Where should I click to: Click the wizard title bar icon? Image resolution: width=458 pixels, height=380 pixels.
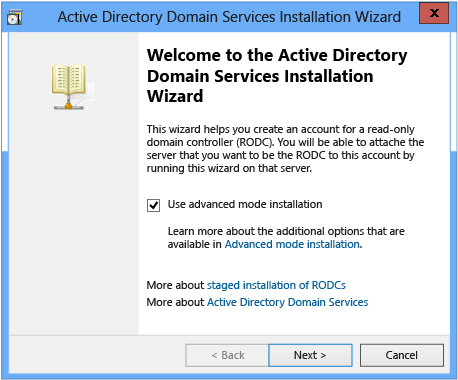point(14,17)
